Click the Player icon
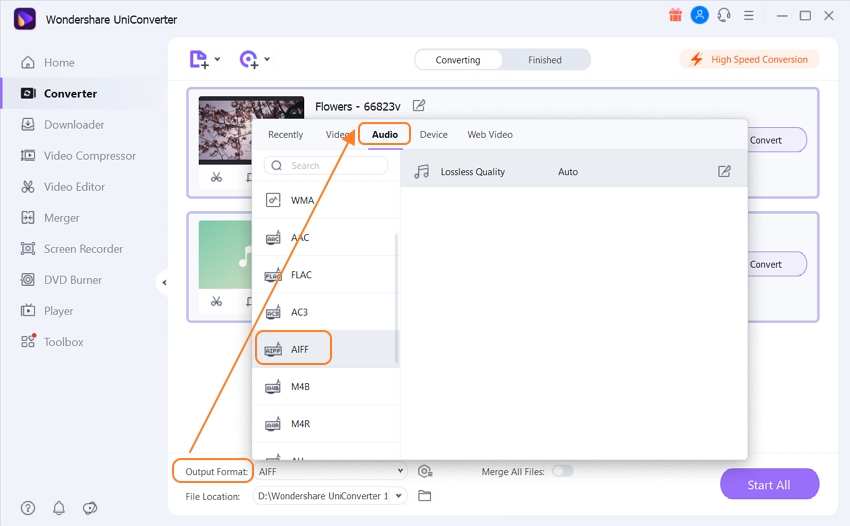Image resolution: width=850 pixels, height=526 pixels. (x=28, y=311)
